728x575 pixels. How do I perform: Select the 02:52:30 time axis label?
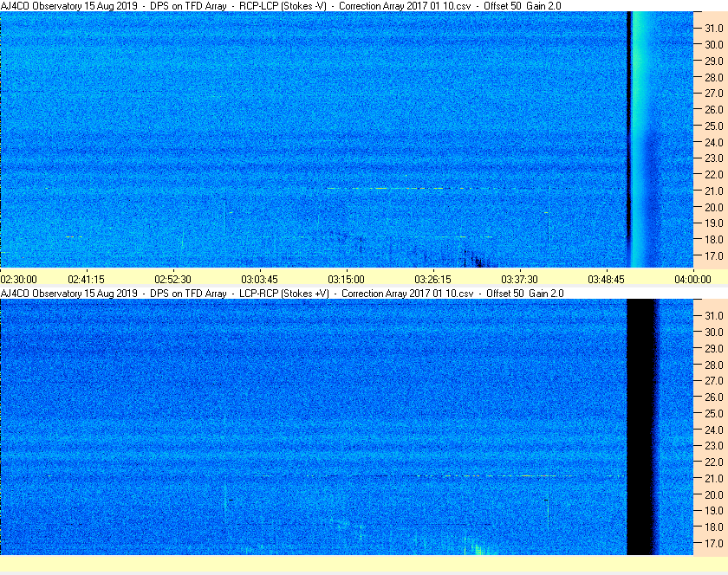[x=172, y=280]
